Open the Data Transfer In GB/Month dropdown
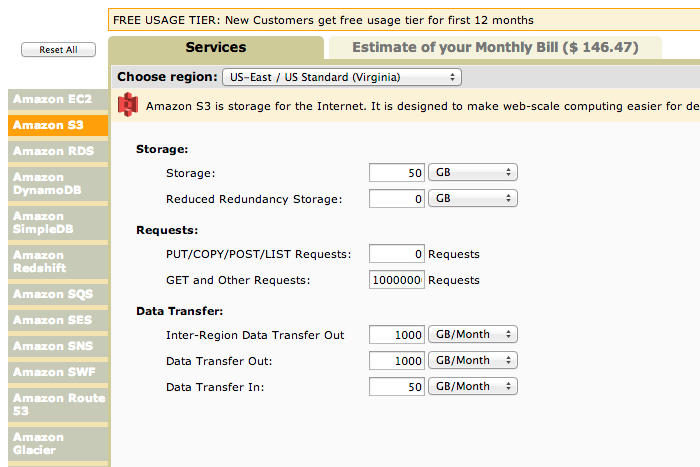700x467 pixels. click(473, 386)
